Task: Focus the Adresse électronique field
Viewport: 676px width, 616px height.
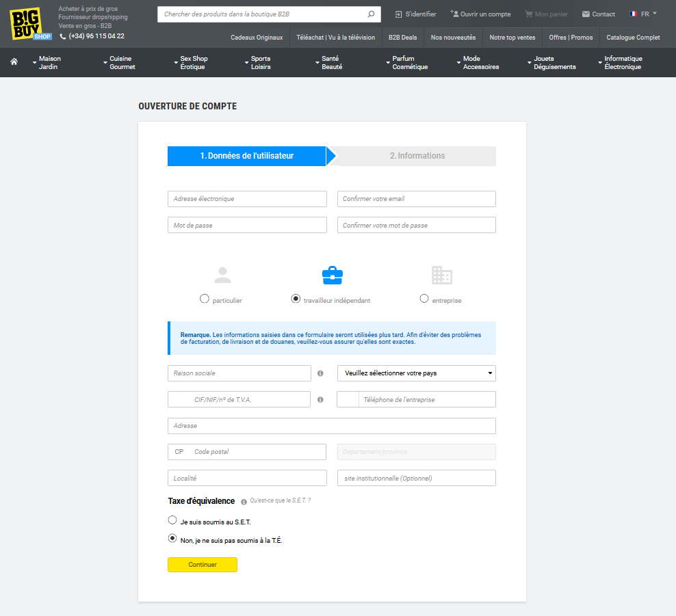Action: tap(247, 199)
